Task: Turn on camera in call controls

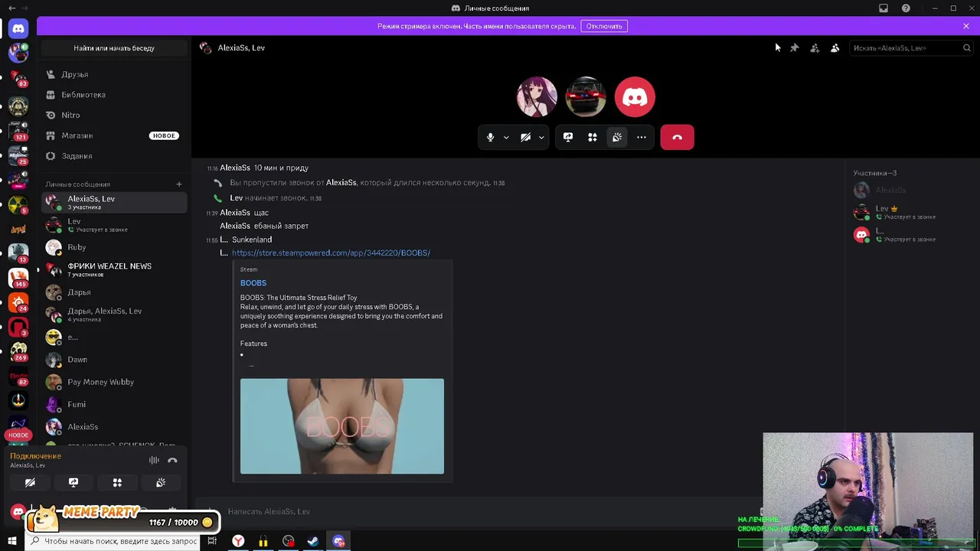Action: (526, 137)
